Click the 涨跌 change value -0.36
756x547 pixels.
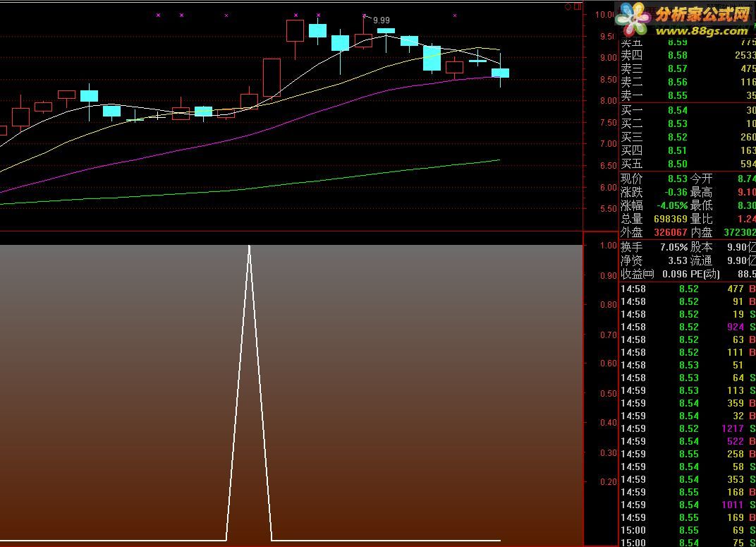pyautogui.click(x=676, y=193)
